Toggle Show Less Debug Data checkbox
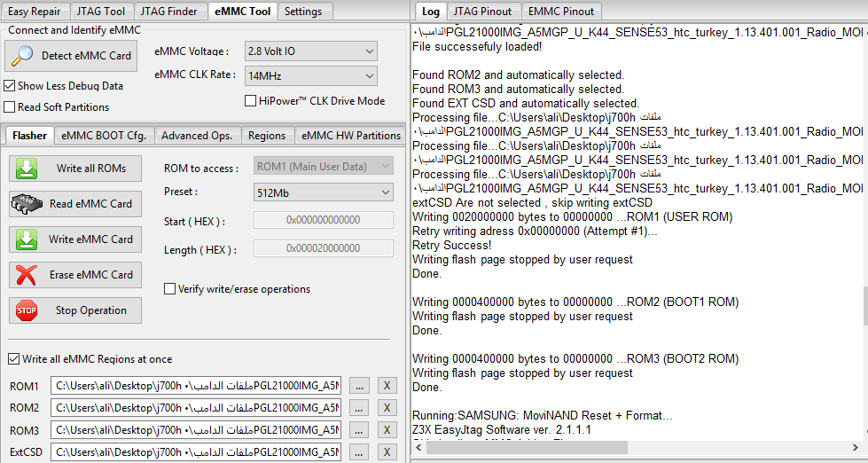The width and height of the screenshot is (868, 463). pos(10,86)
